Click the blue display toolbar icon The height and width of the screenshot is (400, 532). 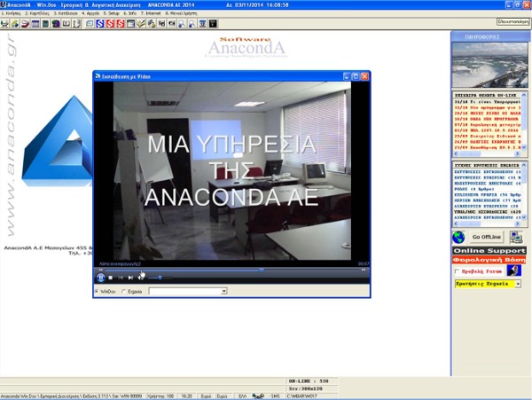(x=202, y=23)
